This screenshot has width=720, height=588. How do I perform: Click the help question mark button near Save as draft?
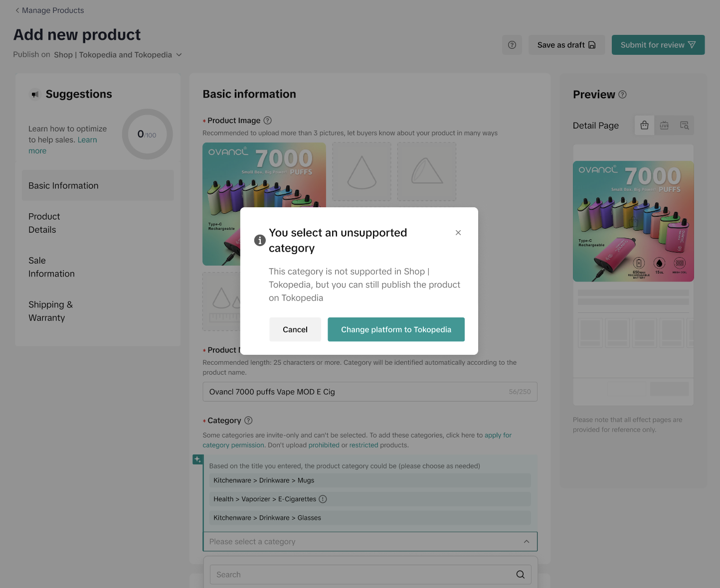click(x=512, y=45)
